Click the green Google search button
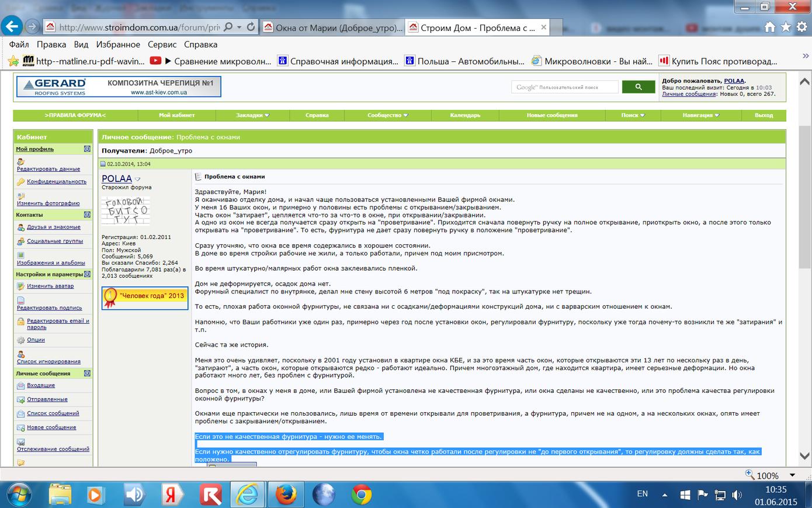Image resolution: width=812 pixels, height=508 pixels. click(638, 87)
